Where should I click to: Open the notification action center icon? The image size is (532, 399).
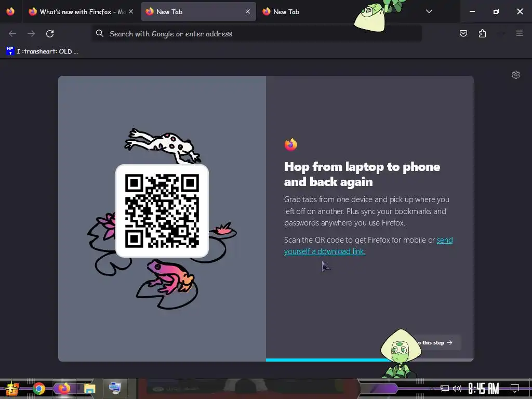(515, 389)
